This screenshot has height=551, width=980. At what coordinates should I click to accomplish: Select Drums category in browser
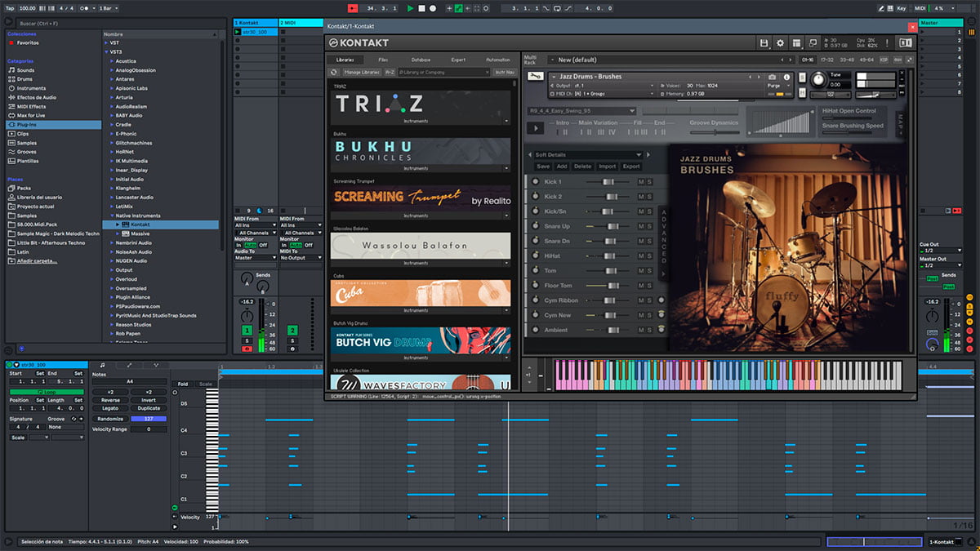click(x=25, y=79)
